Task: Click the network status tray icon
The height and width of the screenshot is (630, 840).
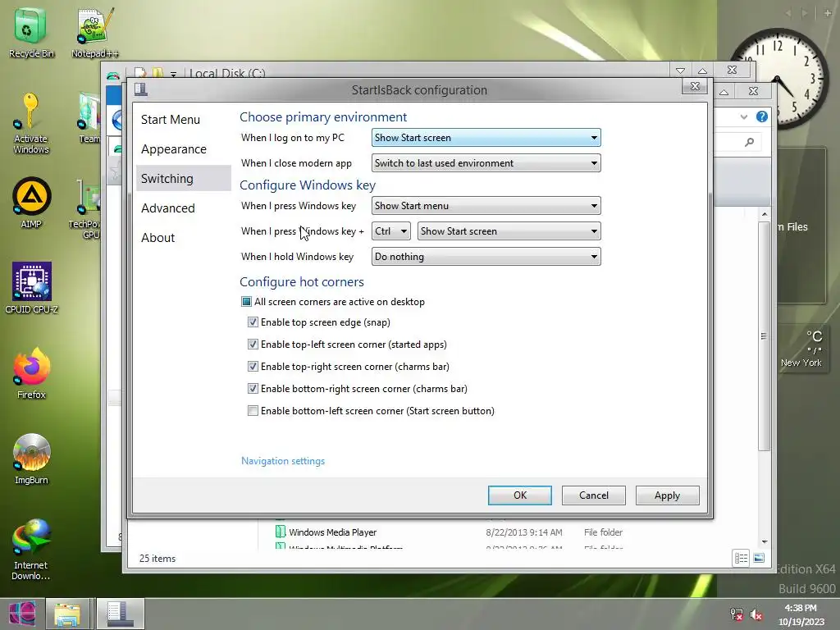Action: click(737, 614)
